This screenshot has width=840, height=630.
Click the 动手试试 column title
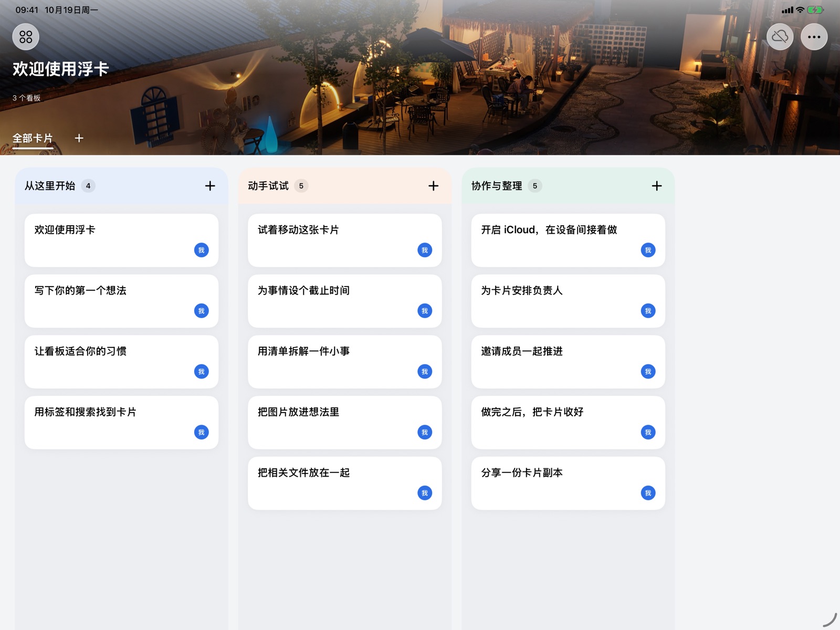(x=268, y=186)
